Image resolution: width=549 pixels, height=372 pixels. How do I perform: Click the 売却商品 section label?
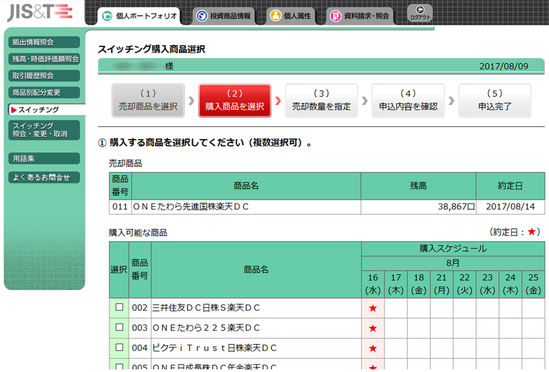coord(125,163)
